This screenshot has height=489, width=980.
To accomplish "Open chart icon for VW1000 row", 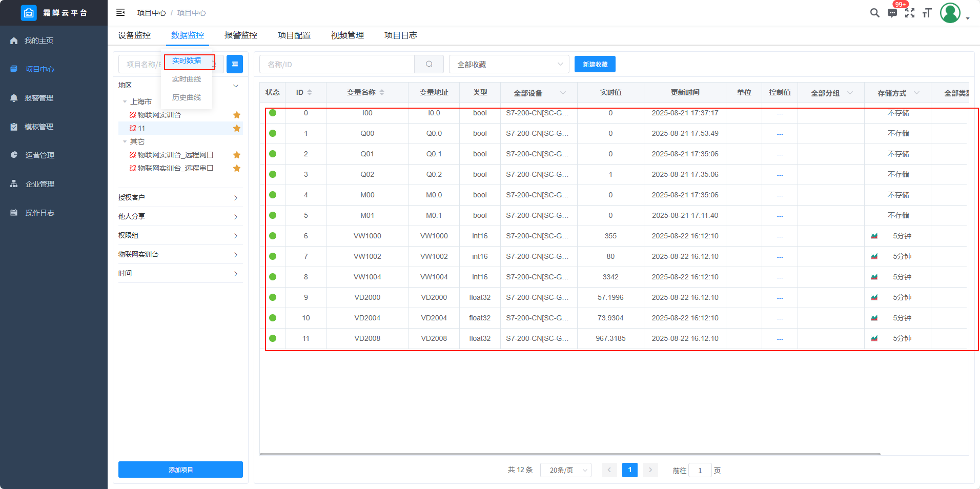I will [x=874, y=236].
